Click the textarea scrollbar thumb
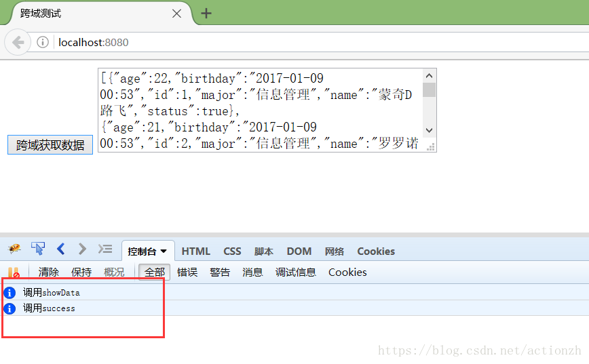 [x=430, y=90]
